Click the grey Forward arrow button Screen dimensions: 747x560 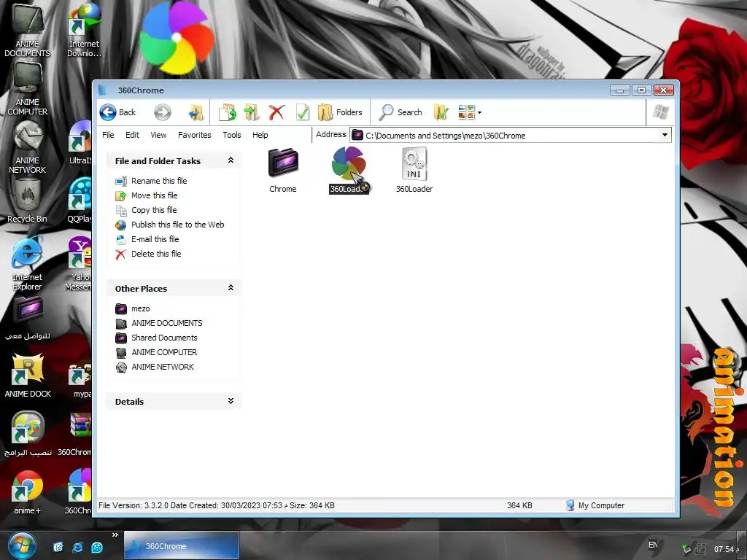tap(163, 112)
